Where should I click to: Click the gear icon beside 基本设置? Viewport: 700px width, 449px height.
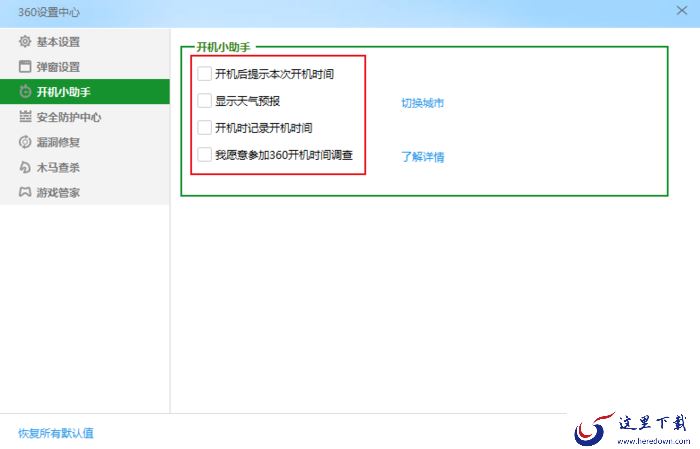pyautogui.click(x=25, y=42)
